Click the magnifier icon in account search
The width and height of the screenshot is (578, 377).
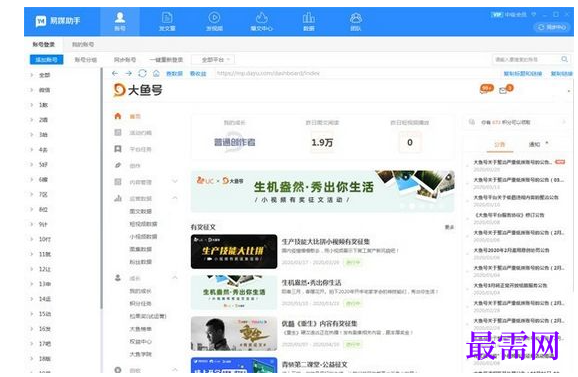(564, 59)
